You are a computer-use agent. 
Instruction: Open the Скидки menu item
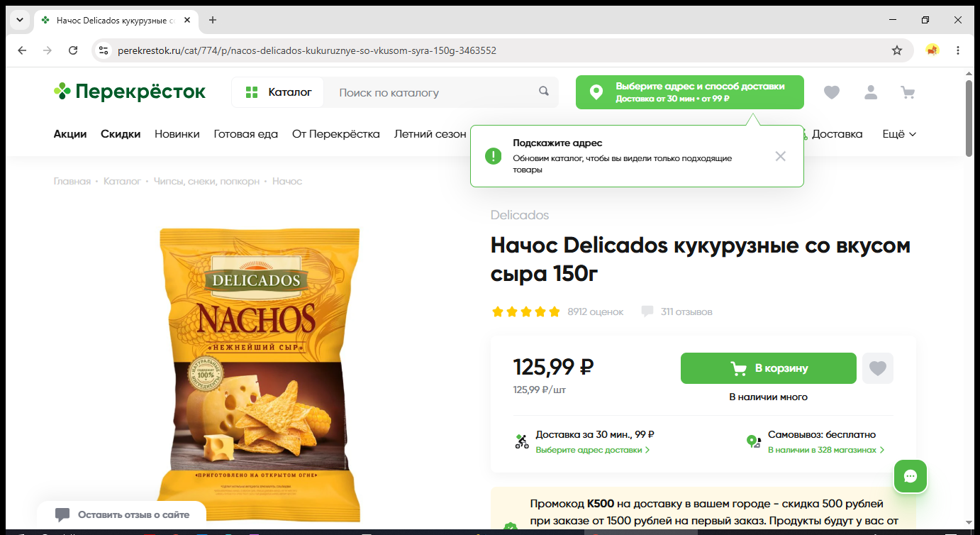pos(121,134)
